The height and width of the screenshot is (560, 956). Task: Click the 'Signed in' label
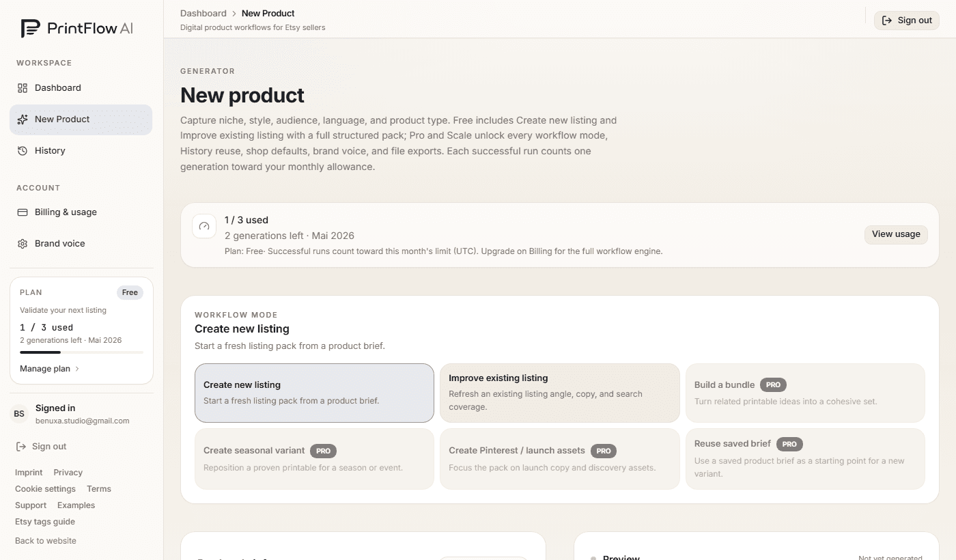tap(55, 408)
